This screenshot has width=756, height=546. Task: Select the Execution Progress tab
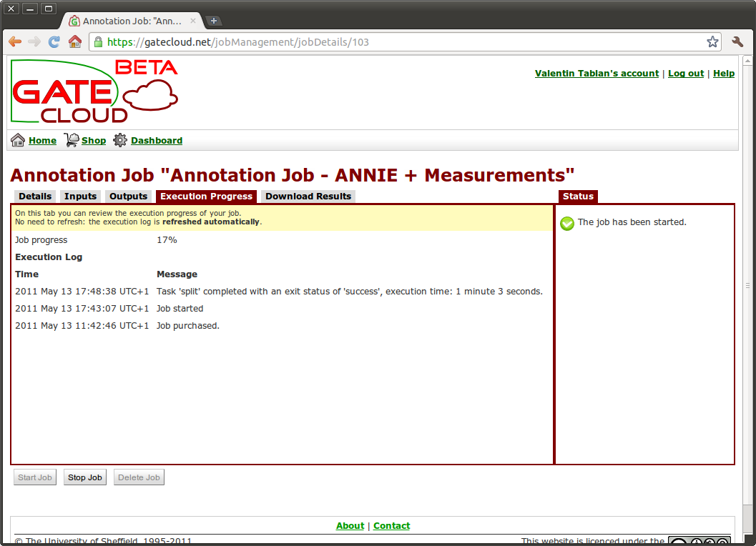pos(207,196)
